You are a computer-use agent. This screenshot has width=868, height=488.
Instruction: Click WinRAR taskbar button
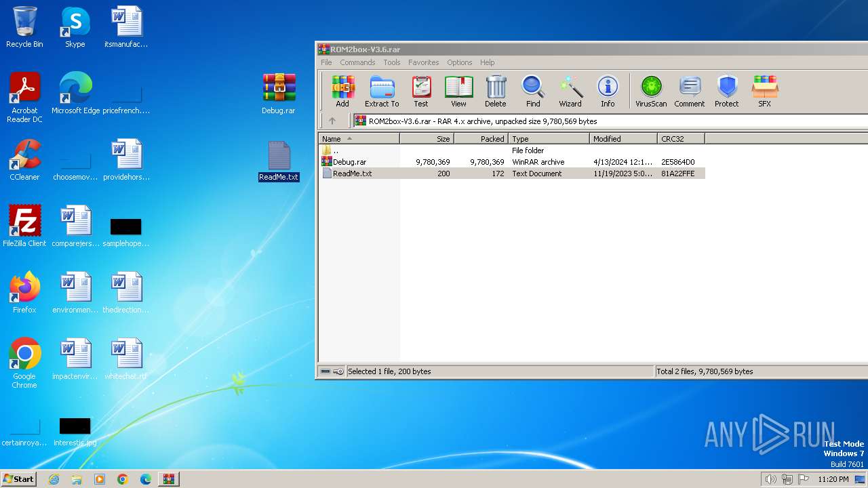pyautogui.click(x=168, y=479)
